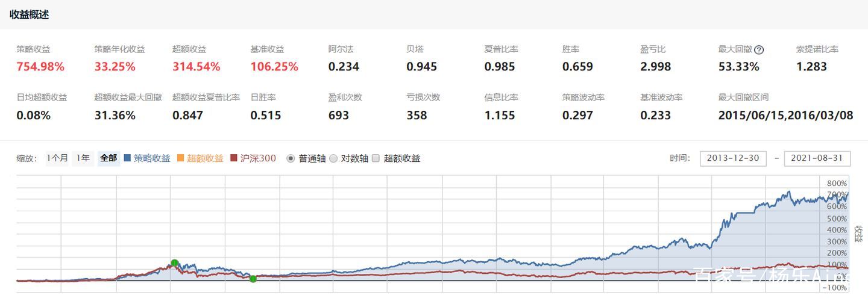Select the 贝塔 value 0.945

[x=422, y=67]
